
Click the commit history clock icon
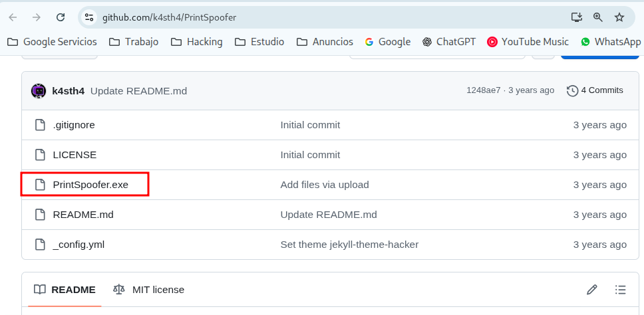[x=573, y=90]
